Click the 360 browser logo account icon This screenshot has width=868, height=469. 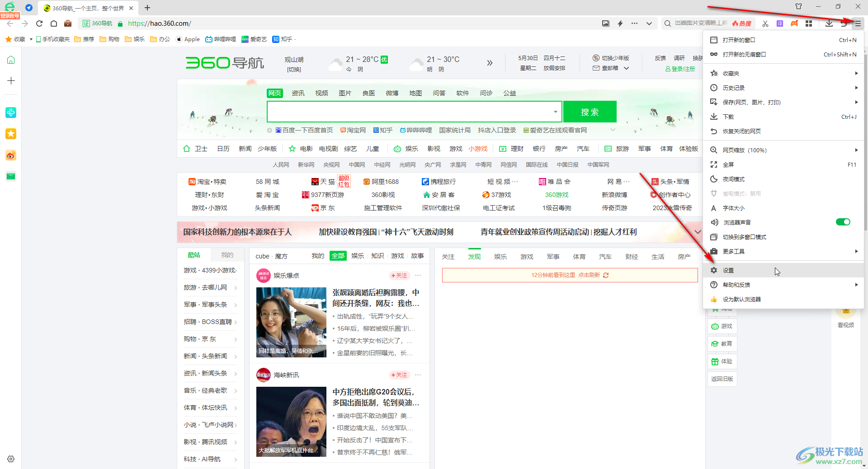coord(9,7)
